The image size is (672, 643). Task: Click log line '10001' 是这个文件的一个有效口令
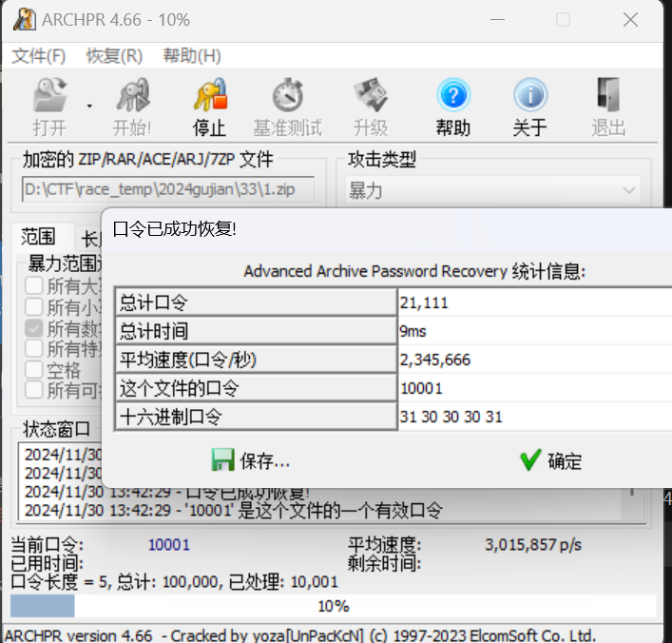click(233, 511)
